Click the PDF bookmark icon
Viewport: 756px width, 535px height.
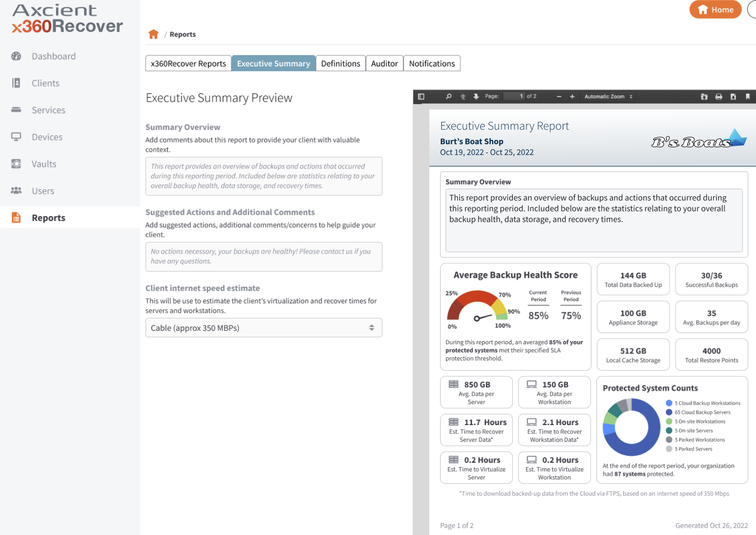click(x=748, y=96)
